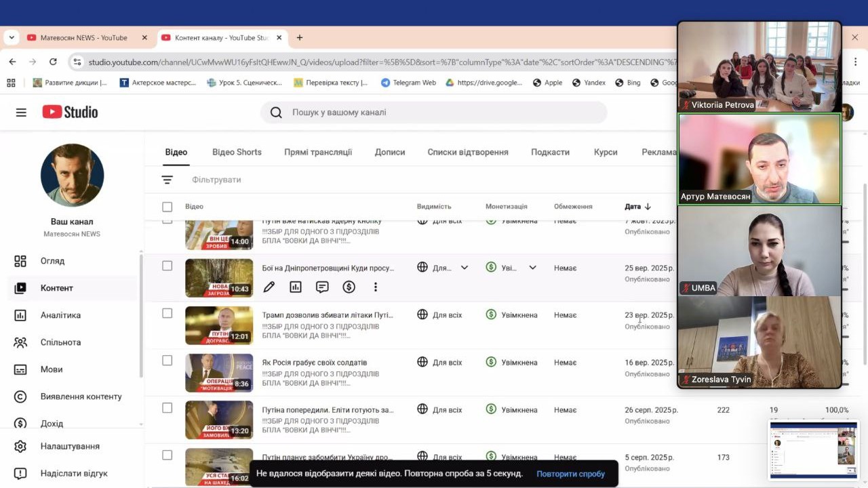Open comments icon for hovered video

pos(322,287)
